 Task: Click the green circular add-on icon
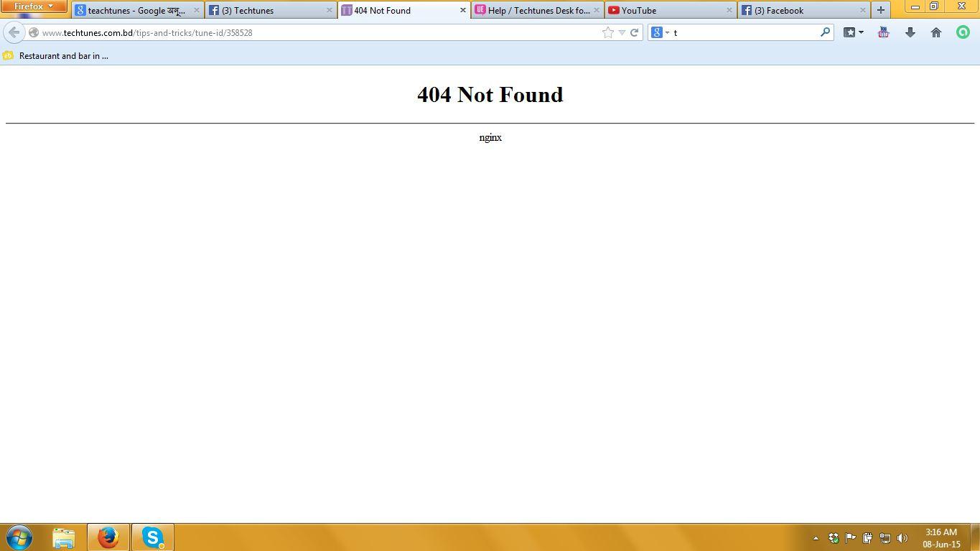pos(963,32)
